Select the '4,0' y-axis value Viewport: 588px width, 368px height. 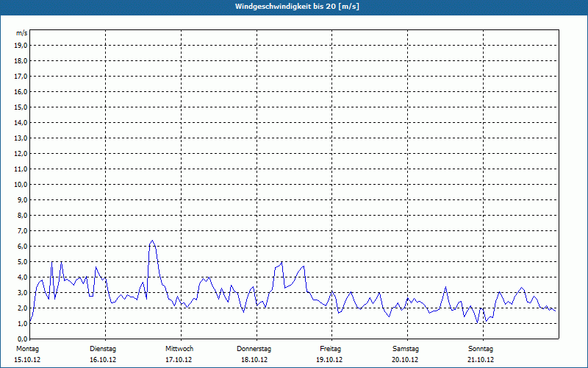(x=22, y=277)
